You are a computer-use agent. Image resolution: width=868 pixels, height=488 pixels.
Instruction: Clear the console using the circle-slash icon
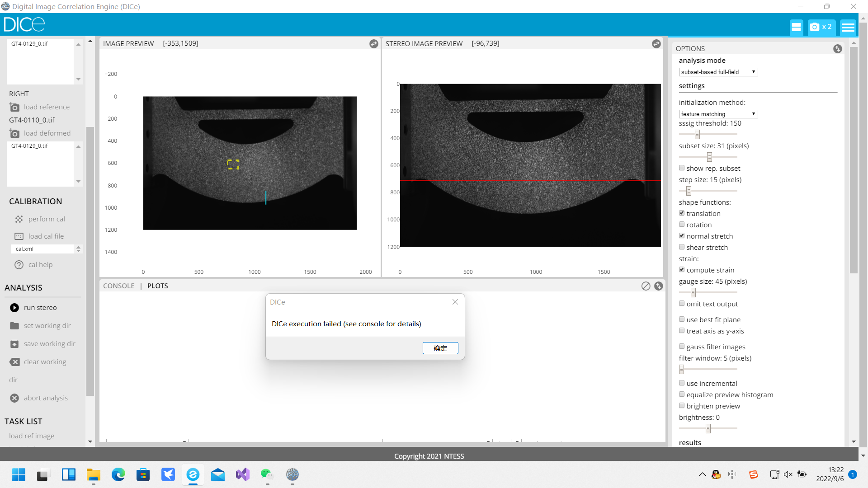tap(646, 286)
